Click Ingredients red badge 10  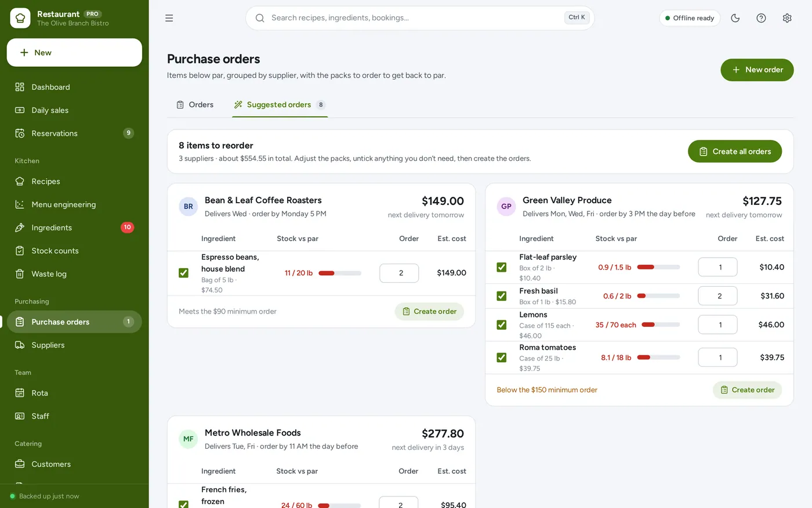[128, 227]
